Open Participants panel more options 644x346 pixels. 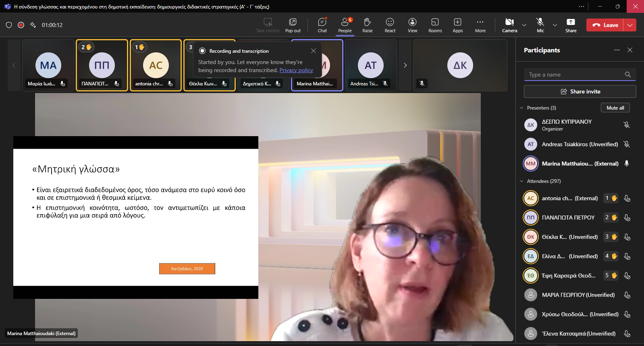pyautogui.click(x=617, y=50)
